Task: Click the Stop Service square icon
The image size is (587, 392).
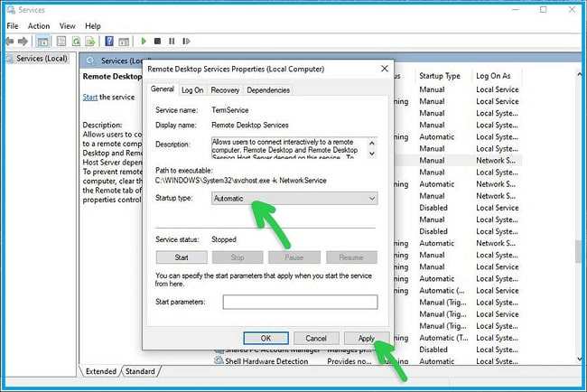Action: (158, 42)
